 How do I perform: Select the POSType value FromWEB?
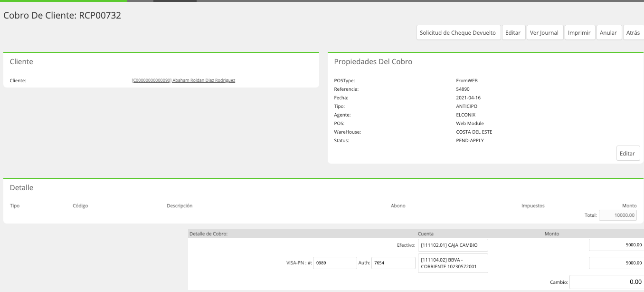(x=467, y=80)
